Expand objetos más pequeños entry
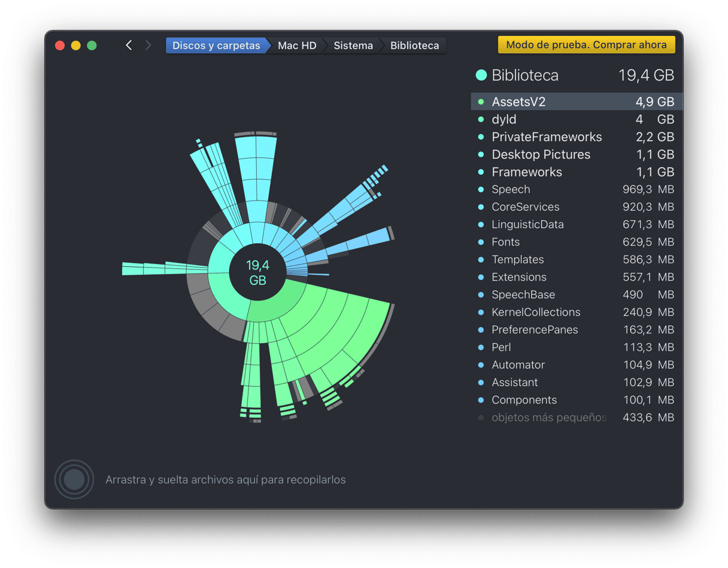 [577, 418]
